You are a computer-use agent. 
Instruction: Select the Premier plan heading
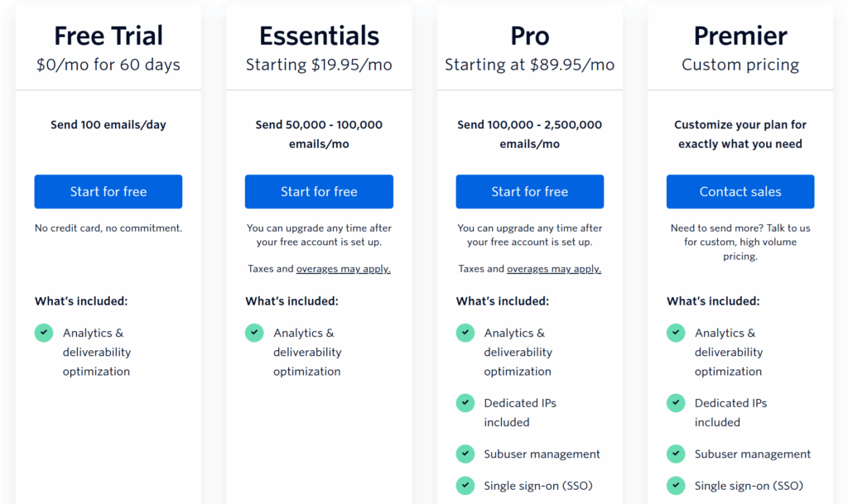(740, 36)
